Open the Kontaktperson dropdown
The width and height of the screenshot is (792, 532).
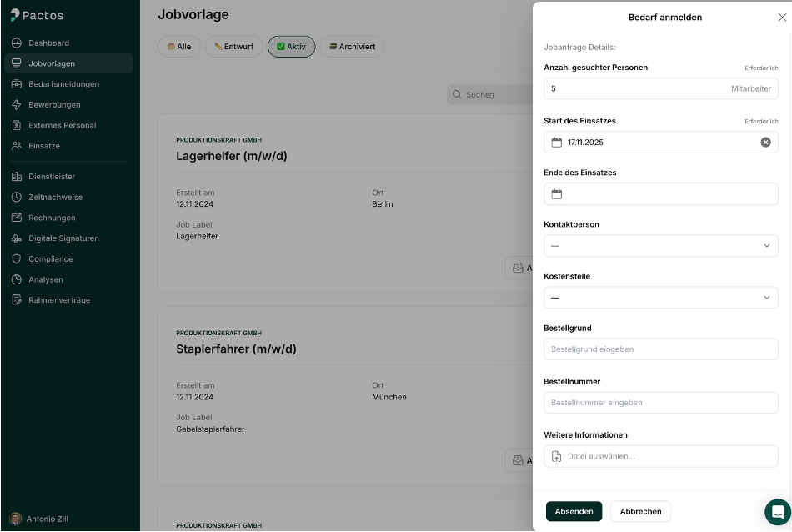661,246
